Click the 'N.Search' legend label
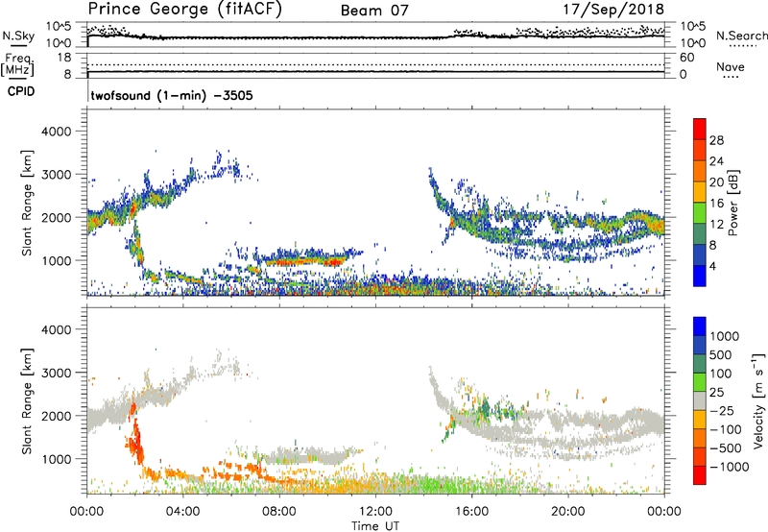 [x=742, y=36]
